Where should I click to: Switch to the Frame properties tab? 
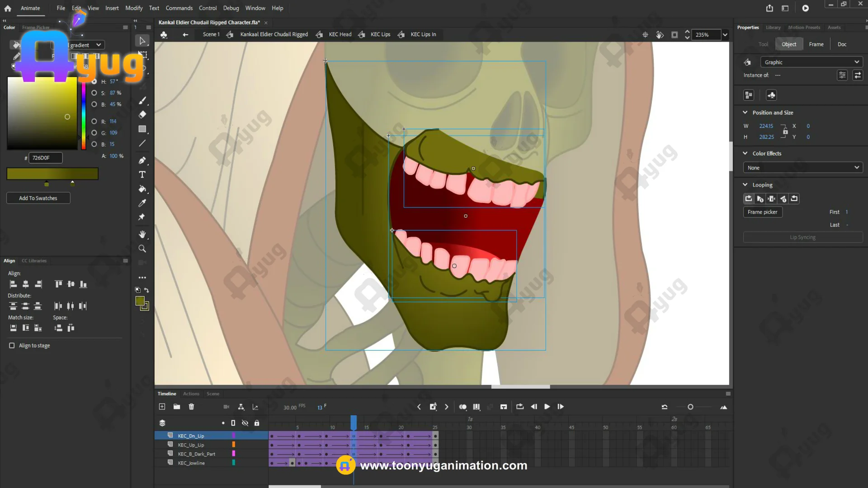(816, 44)
